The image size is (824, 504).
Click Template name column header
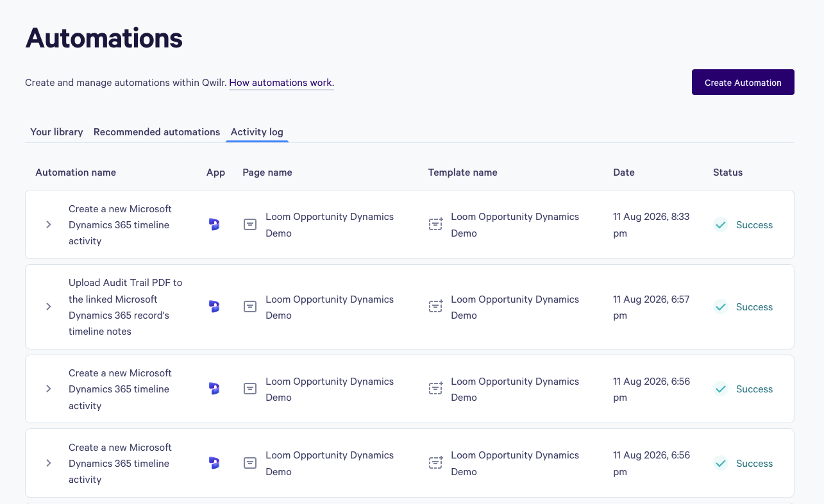coord(463,172)
